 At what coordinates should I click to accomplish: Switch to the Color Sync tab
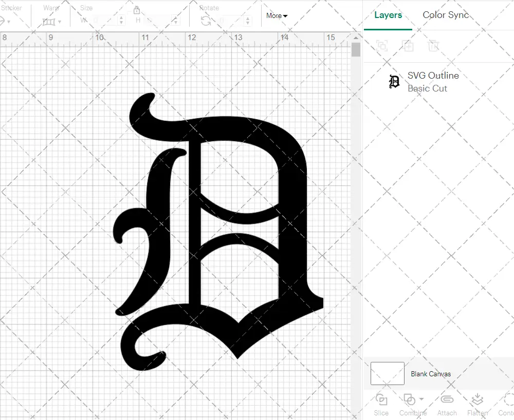pyautogui.click(x=446, y=15)
